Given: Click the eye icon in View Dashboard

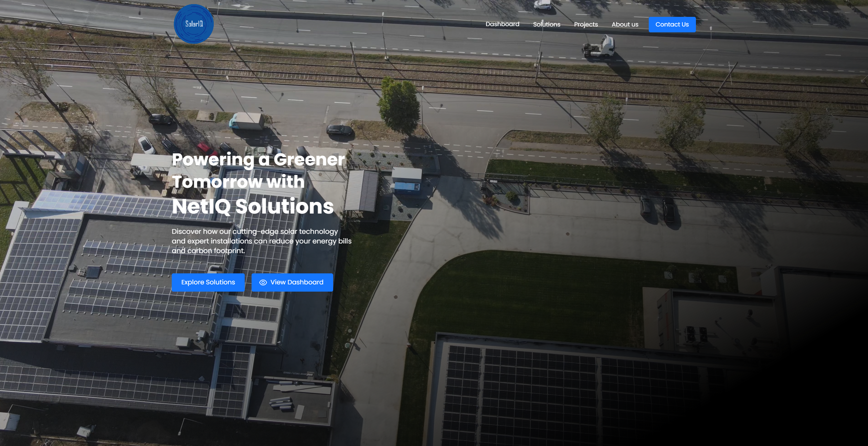Looking at the screenshot, I should 263,282.
